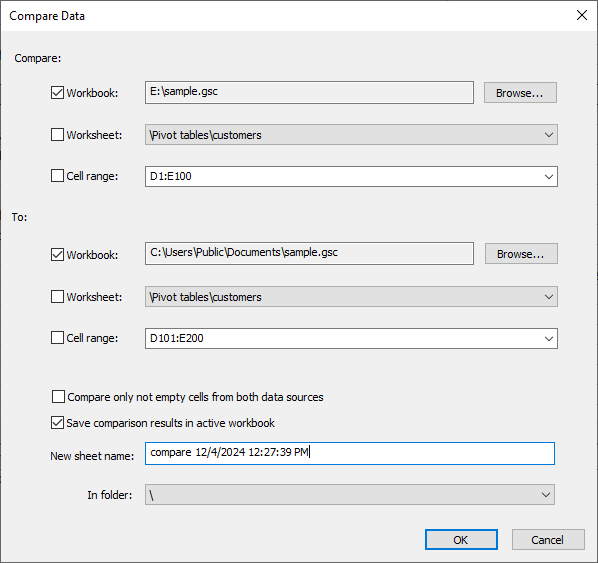Uncheck the To Workbook checkbox
The image size is (598, 563).
pos(57,254)
